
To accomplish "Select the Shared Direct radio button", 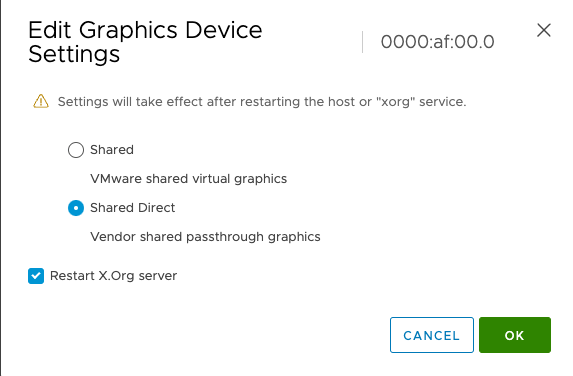I will 76,208.
